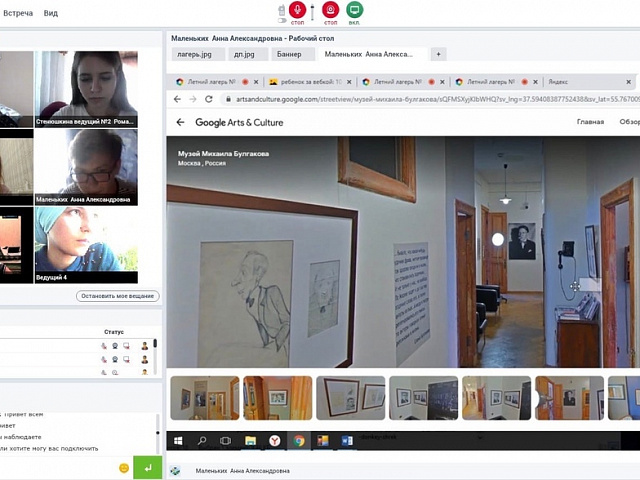The image size is (640, 480).
Task: Click second participant's user role icon
Action: (x=144, y=360)
